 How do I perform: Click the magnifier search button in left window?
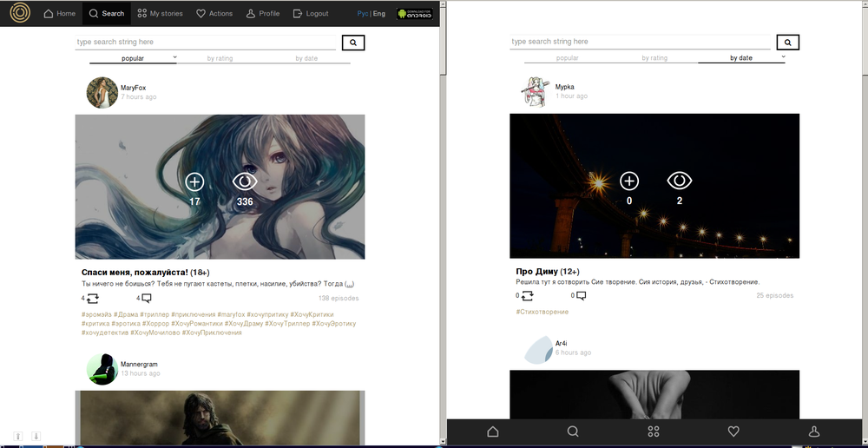(x=353, y=43)
